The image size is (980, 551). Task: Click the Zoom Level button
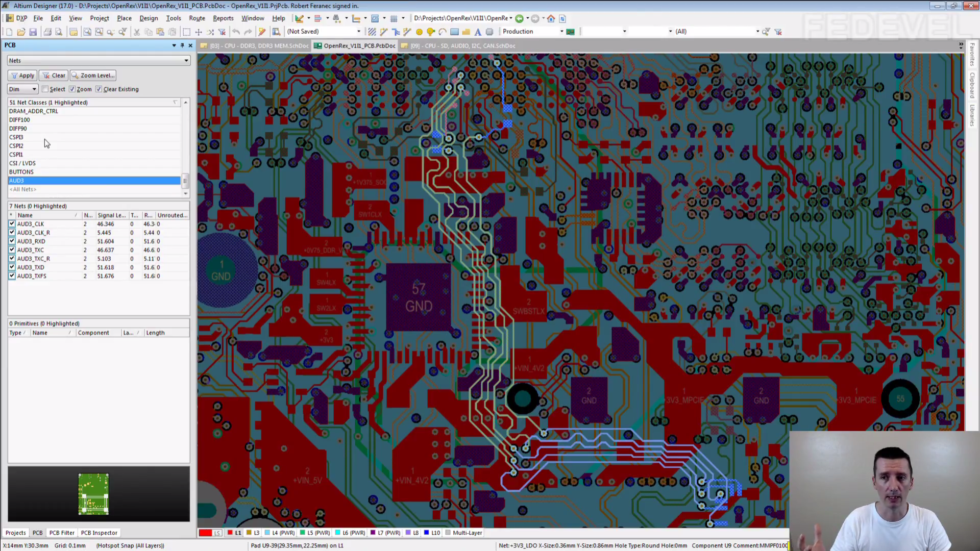[93, 76]
